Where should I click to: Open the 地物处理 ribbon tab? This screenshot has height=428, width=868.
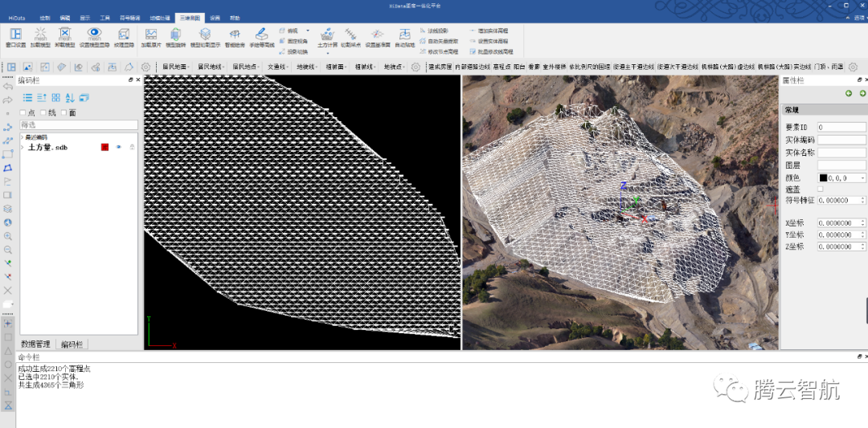click(x=161, y=16)
